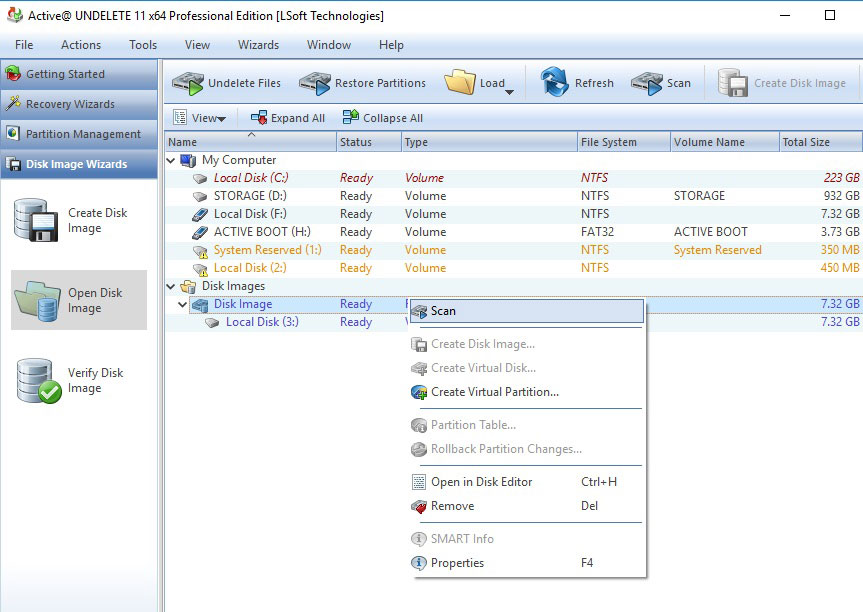
Task: Open the Partition Management panel
Action: point(83,134)
